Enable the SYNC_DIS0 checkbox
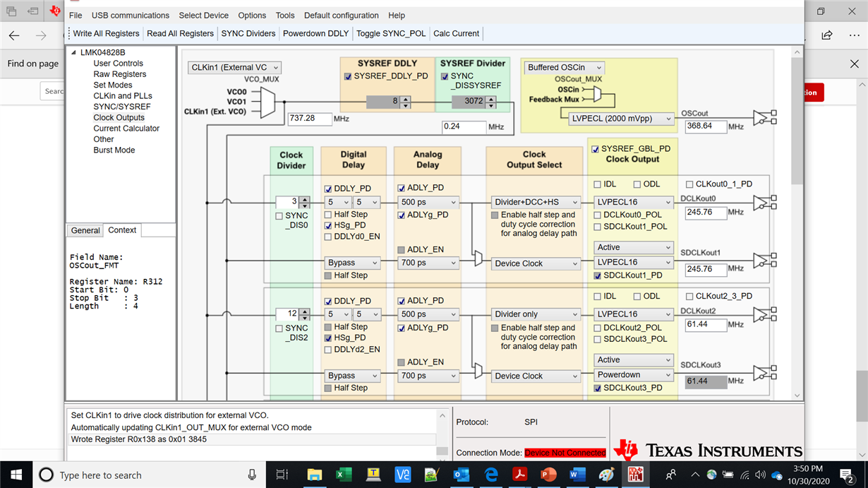Screen dimensions: 868x488 (279, 216)
